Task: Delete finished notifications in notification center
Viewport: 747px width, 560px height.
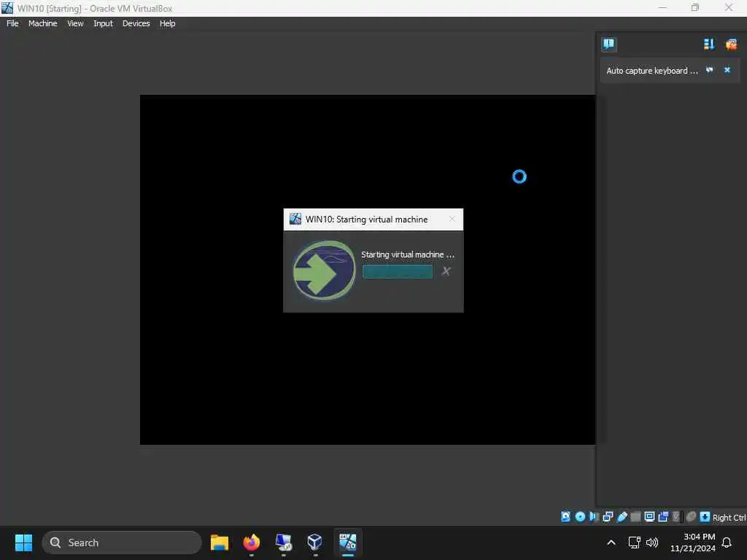Action: click(x=731, y=44)
